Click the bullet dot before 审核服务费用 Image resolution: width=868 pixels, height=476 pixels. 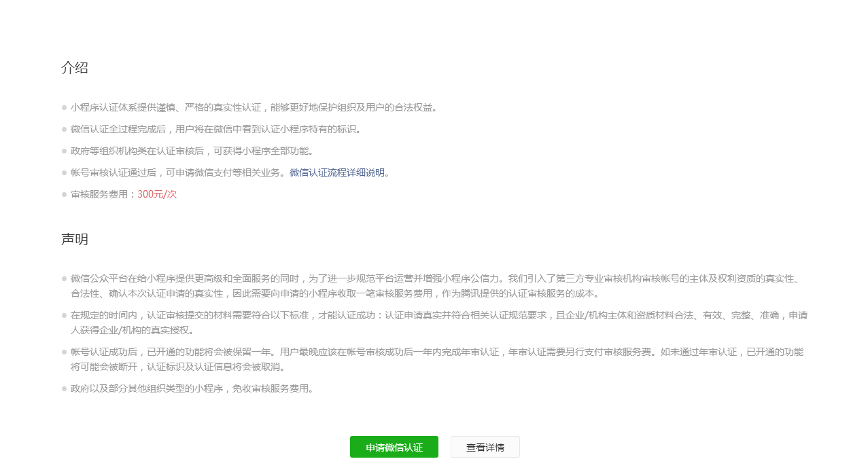(x=64, y=194)
